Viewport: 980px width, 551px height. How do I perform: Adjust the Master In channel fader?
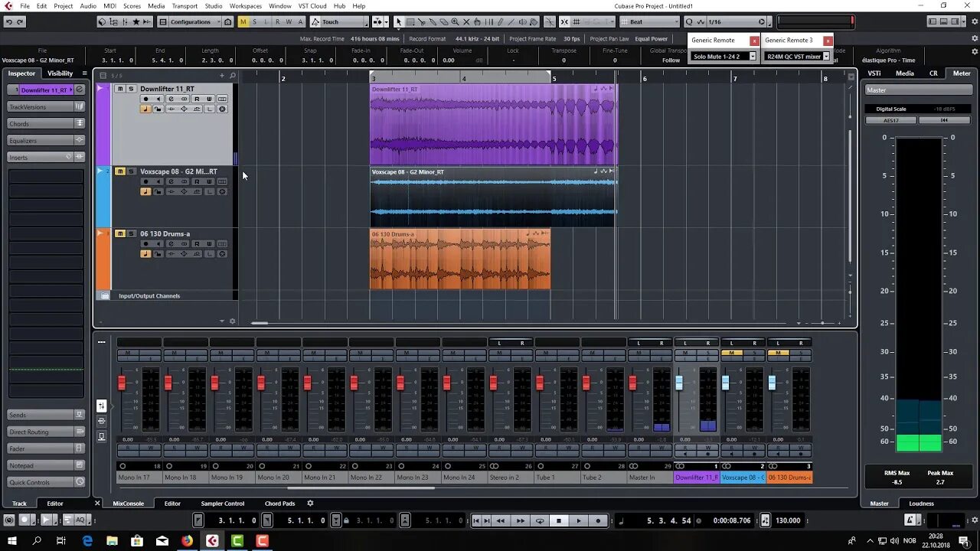click(x=632, y=383)
